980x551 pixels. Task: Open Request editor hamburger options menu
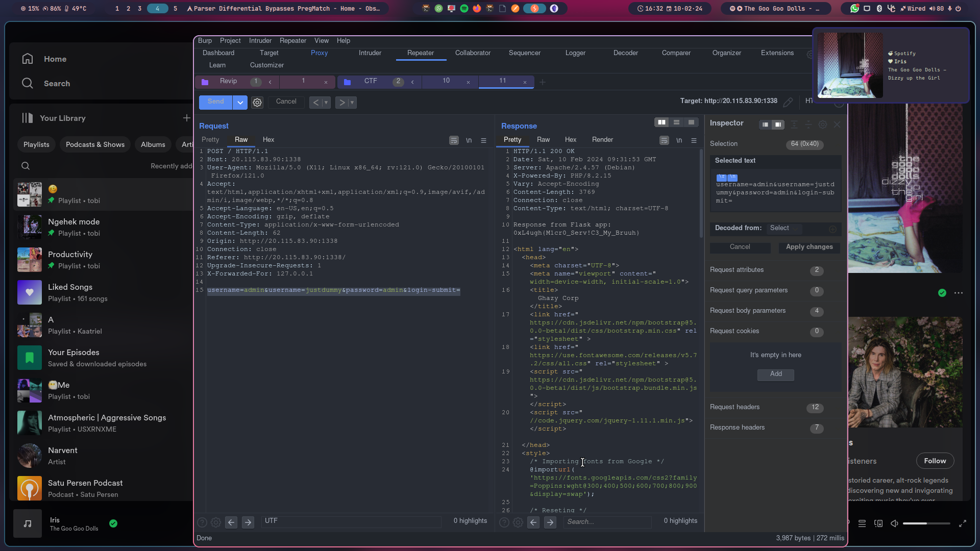483,140
